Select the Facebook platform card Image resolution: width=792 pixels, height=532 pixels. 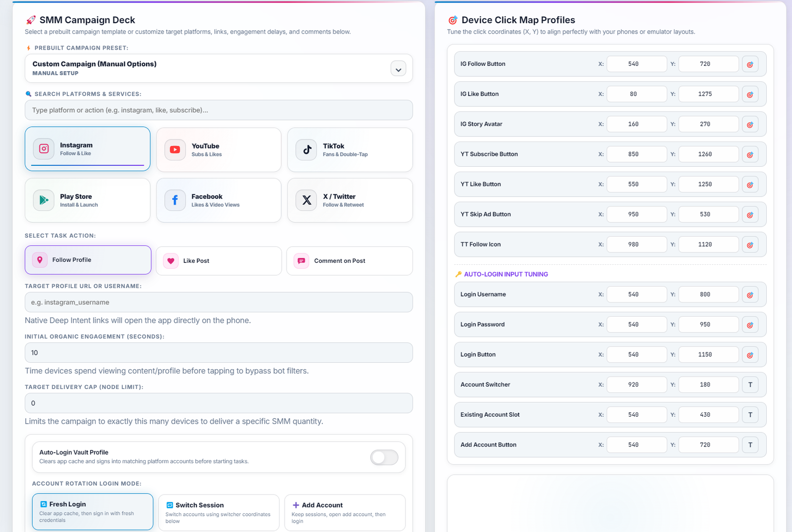[x=219, y=200]
